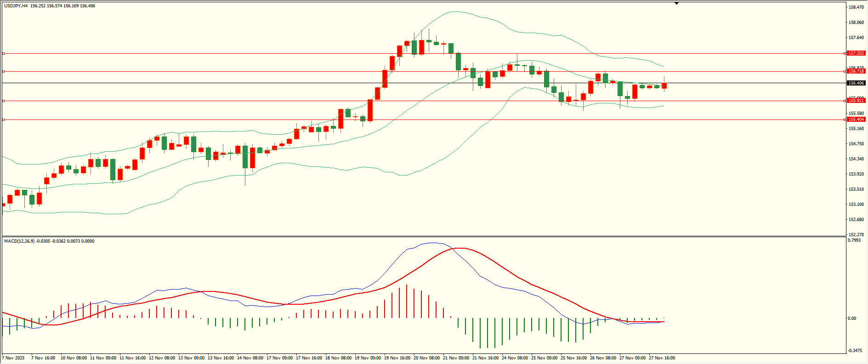Click the 17 Nov 00:00 time label

click(279, 358)
